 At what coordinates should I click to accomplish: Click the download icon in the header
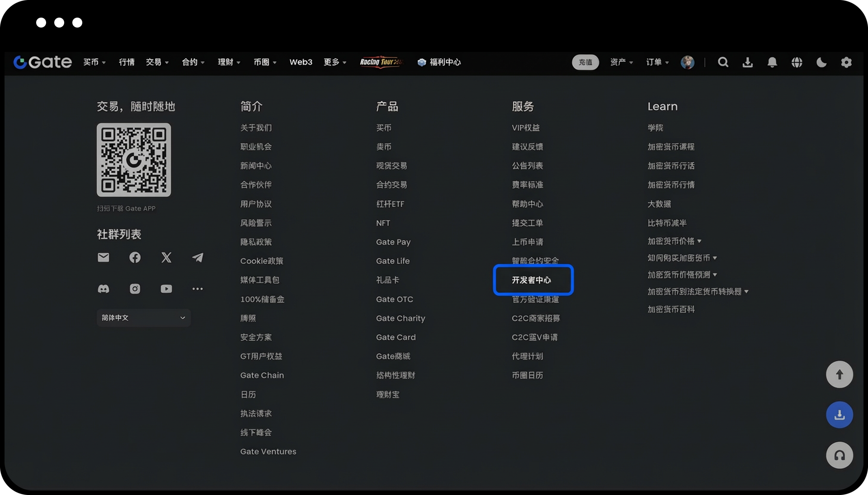pyautogui.click(x=748, y=62)
